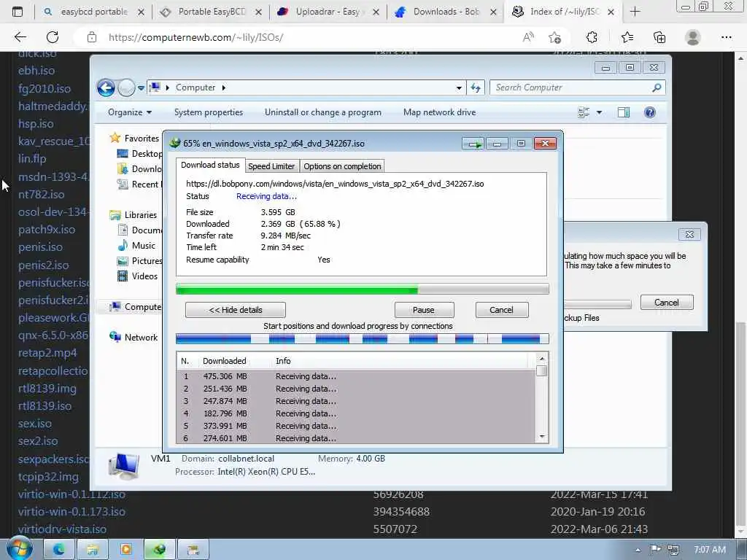The image size is (747, 560).
Task: Click Search Computer magnifier icon
Action: pos(657,87)
